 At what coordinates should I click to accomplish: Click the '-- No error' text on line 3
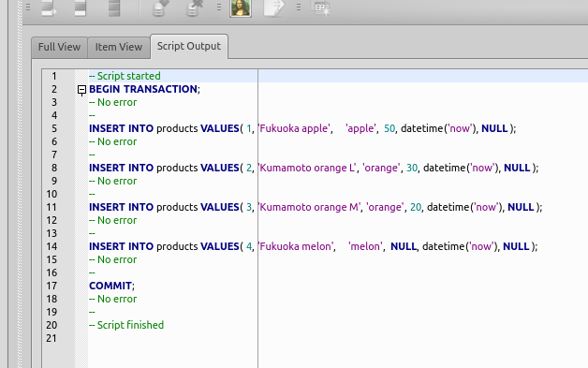113,102
